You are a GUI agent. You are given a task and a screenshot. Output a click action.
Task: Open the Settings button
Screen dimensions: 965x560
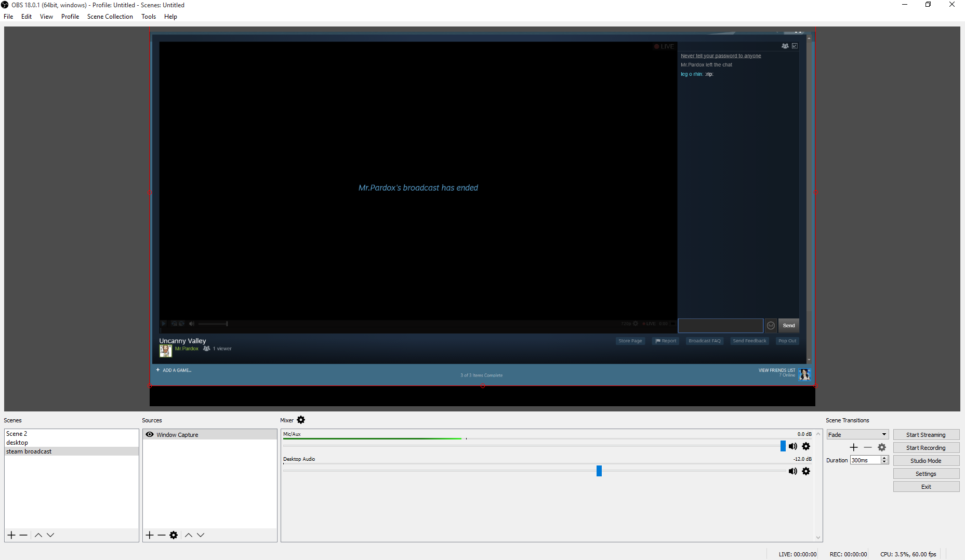926,474
